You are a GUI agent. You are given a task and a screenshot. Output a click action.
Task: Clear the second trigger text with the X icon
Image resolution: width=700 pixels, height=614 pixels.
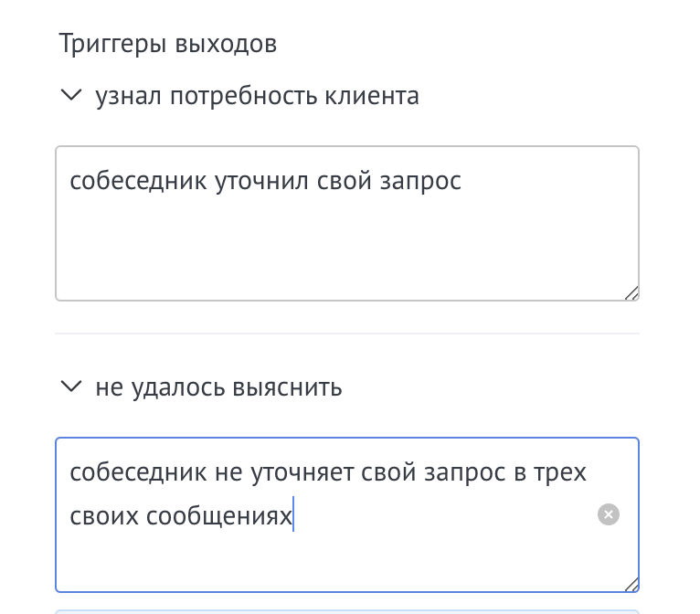[609, 514]
